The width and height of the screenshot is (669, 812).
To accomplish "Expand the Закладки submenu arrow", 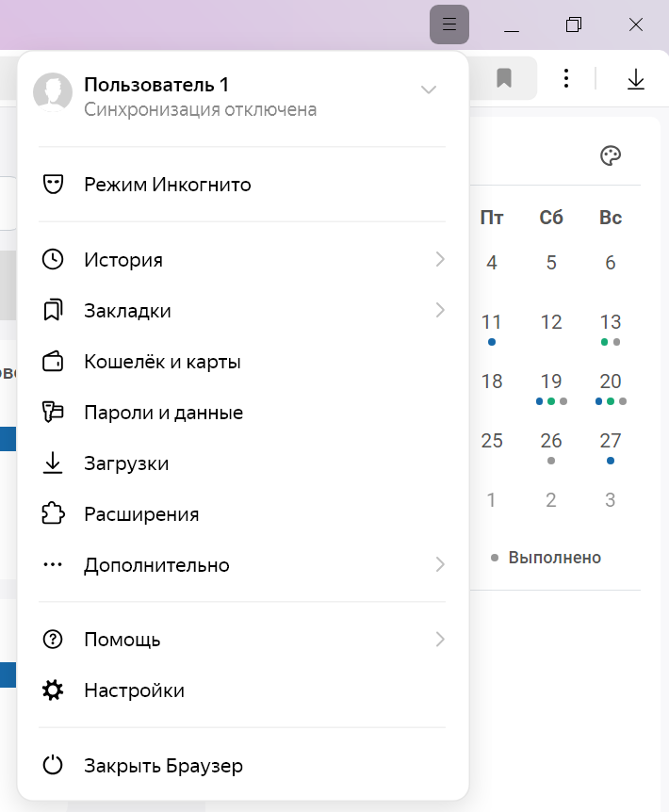I will point(439,310).
